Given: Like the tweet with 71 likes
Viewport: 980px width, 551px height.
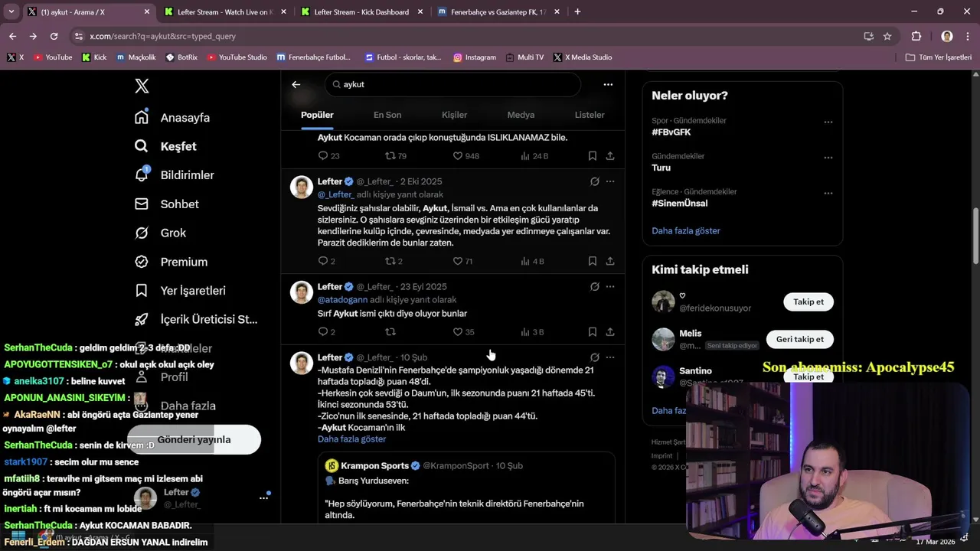Looking at the screenshot, I should 462,261.
